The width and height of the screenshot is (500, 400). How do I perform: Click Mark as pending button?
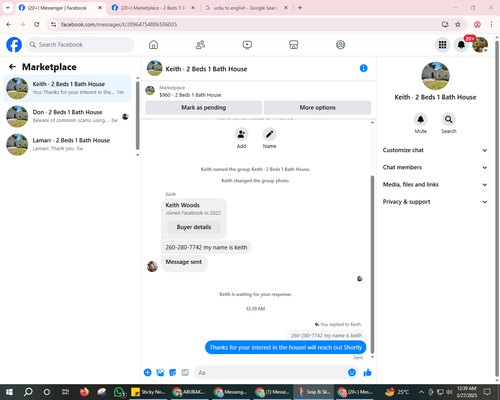(x=204, y=107)
